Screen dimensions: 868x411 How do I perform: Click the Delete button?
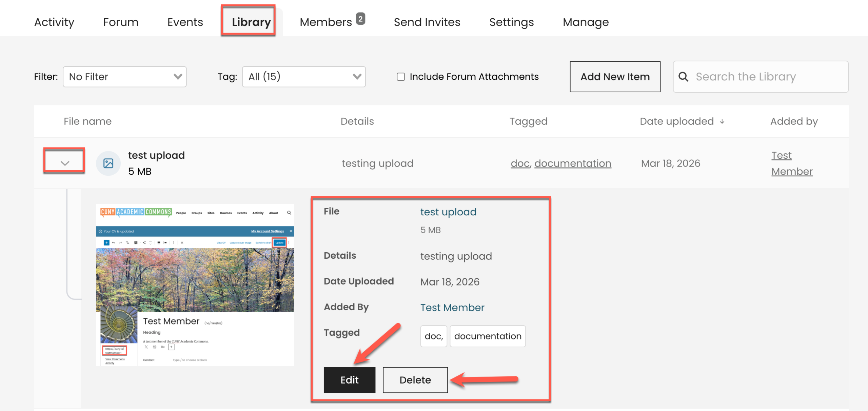tap(415, 380)
